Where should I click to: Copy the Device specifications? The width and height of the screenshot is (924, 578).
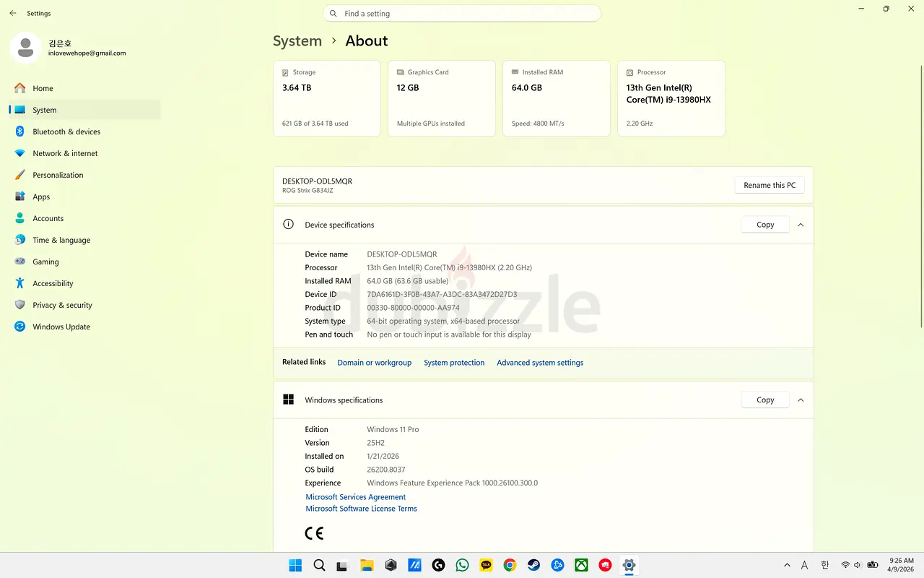point(764,225)
